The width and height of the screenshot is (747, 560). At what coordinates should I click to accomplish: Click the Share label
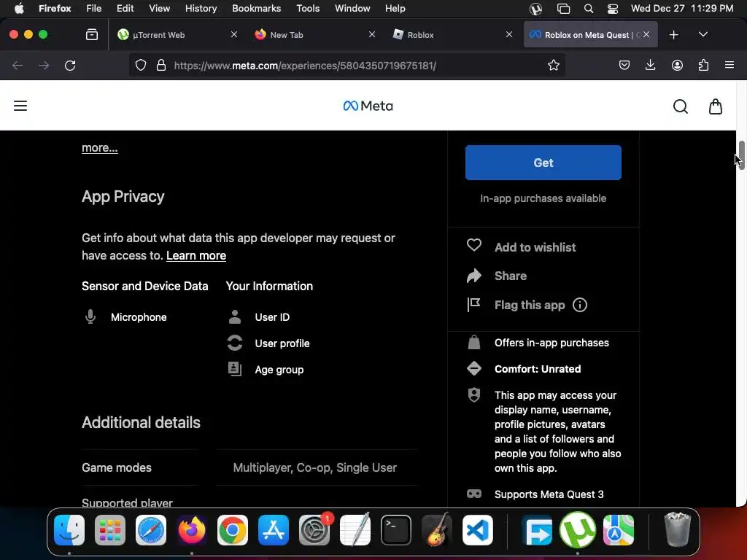510,276
